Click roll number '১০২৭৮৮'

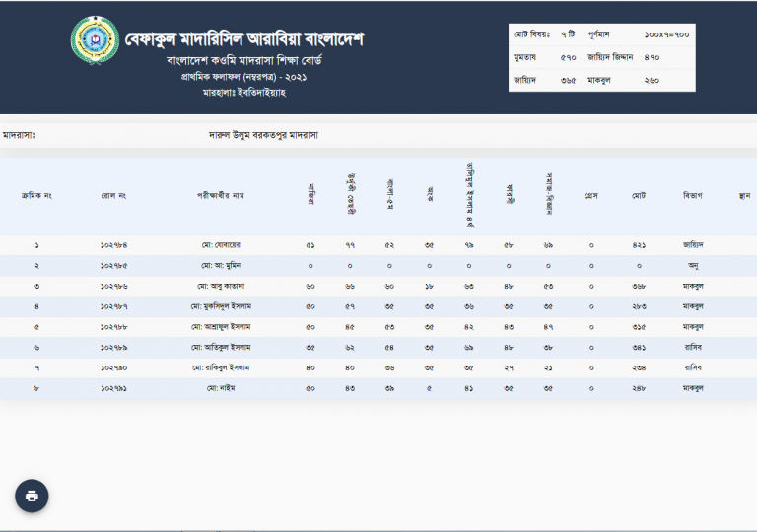pyautogui.click(x=114, y=327)
